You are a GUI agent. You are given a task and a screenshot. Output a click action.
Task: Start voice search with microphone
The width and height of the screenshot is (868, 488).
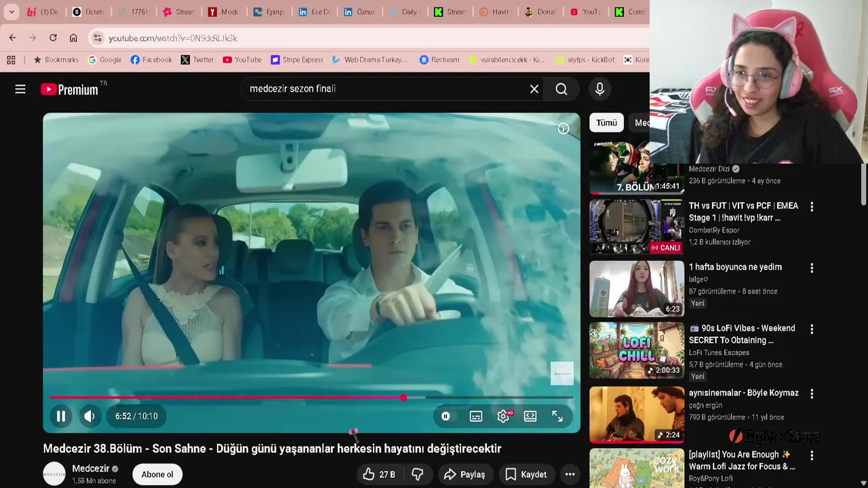coord(599,89)
